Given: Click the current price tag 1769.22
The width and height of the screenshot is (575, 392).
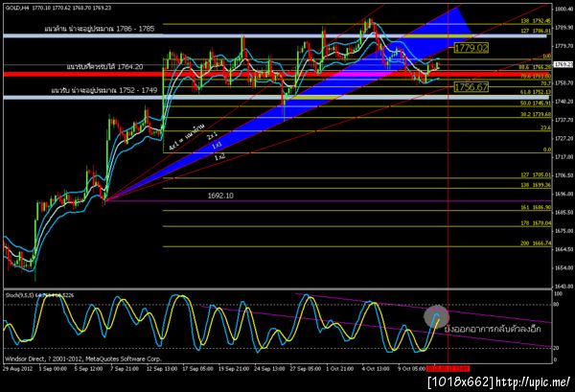Looking at the screenshot, I should click(x=563, y=64).
